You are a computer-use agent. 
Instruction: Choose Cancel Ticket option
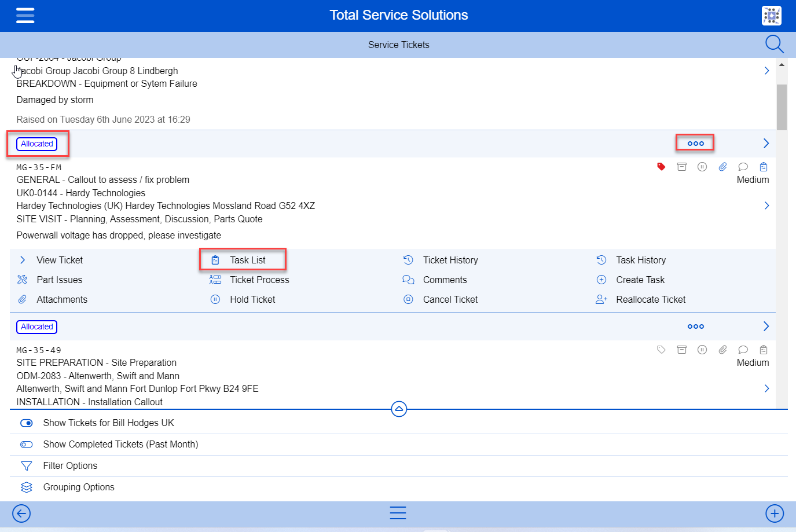[450, 299]
